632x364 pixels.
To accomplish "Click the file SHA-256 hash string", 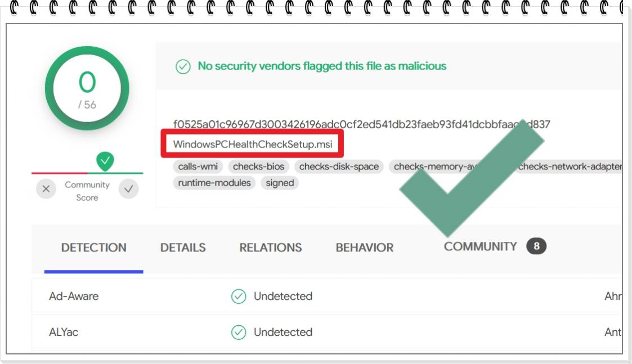I will point(361,124).
